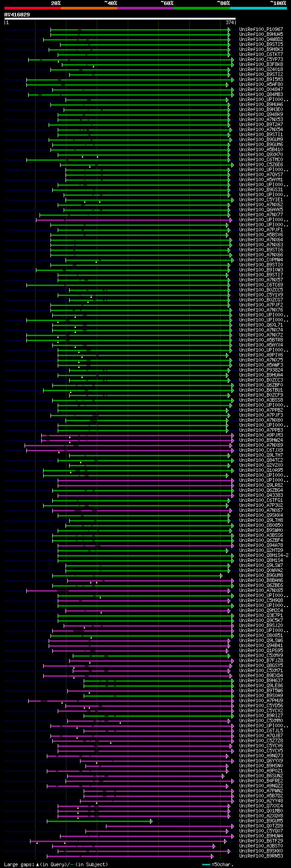291x868 pixels.
Task: Click the UniRef100_Q7XXC4 label
Action: [261, 806]
